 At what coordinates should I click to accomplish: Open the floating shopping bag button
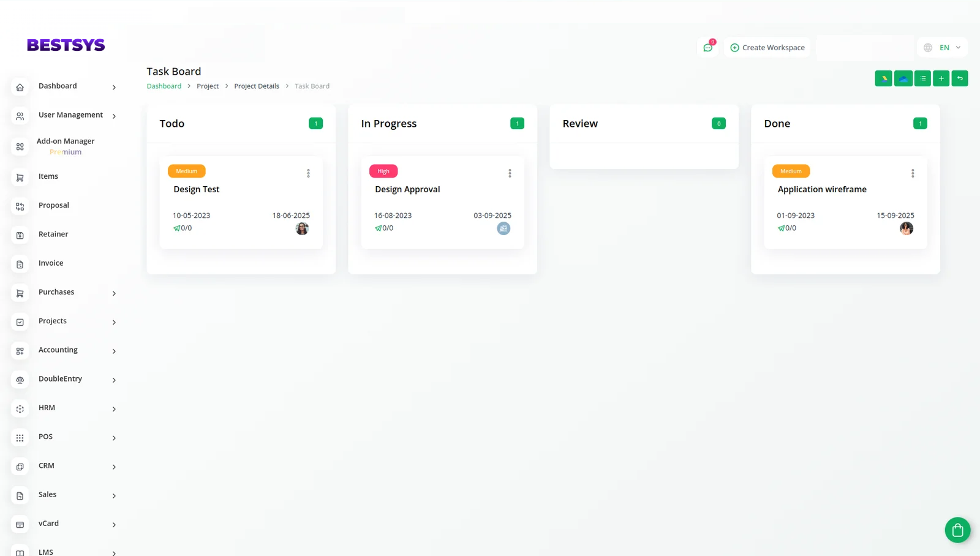tap(957, 530)
